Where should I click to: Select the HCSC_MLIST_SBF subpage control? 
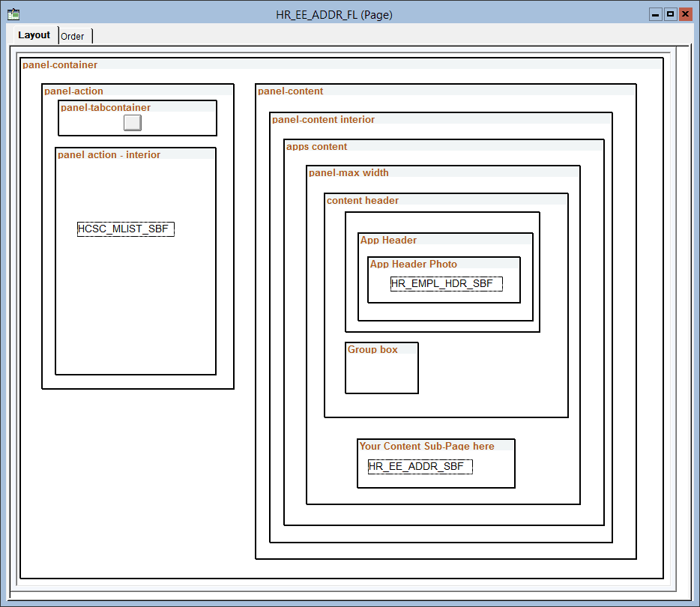tap(125, 229)
